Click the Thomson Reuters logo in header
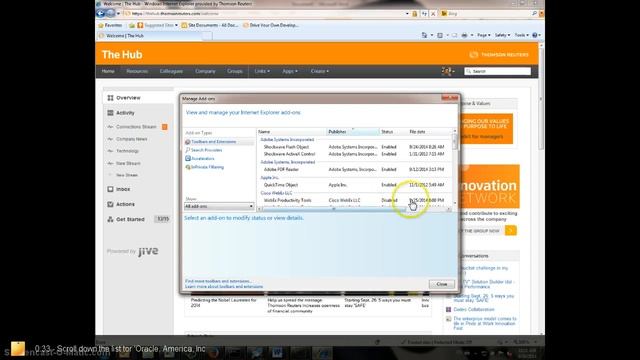 (499, 55)
